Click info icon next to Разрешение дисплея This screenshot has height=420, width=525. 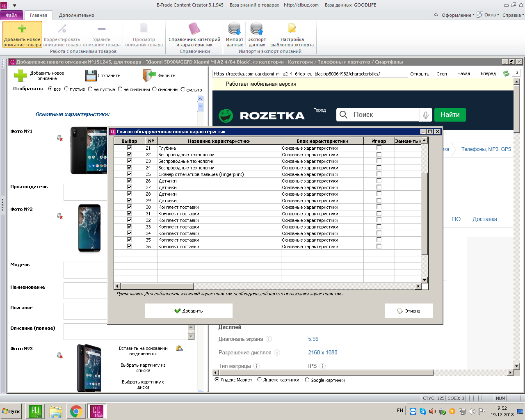277,353
